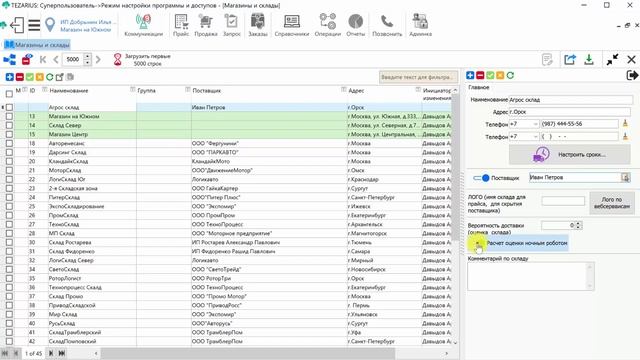Open the Продажа section
This screenshot has width=640, height=360.
(x=206, y=25)
